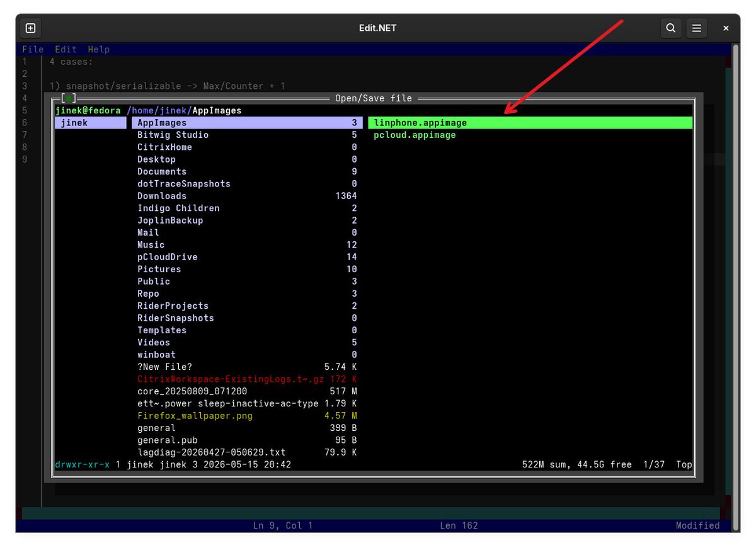
Task: Click the 1/37 position indicator
Action: pos(655,464)
